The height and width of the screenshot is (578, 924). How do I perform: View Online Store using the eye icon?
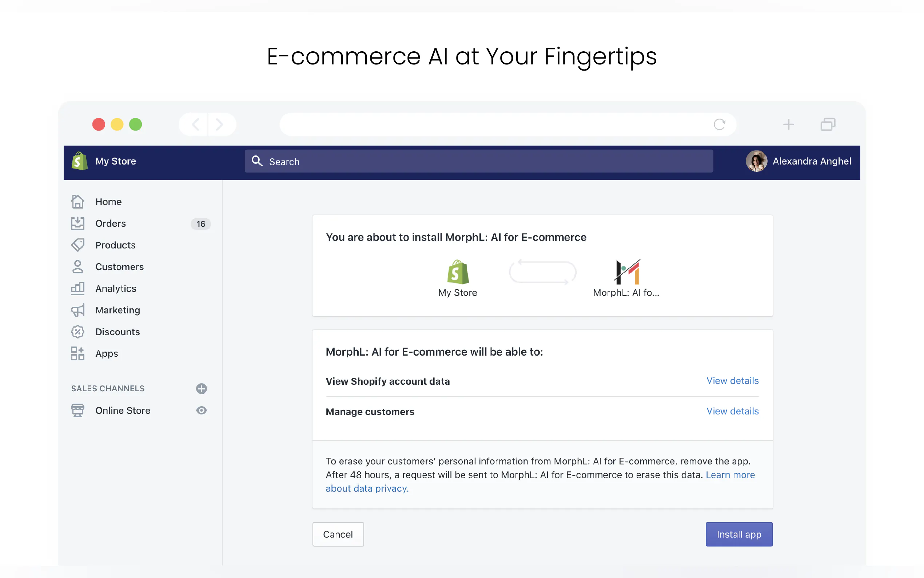[201, 410]
